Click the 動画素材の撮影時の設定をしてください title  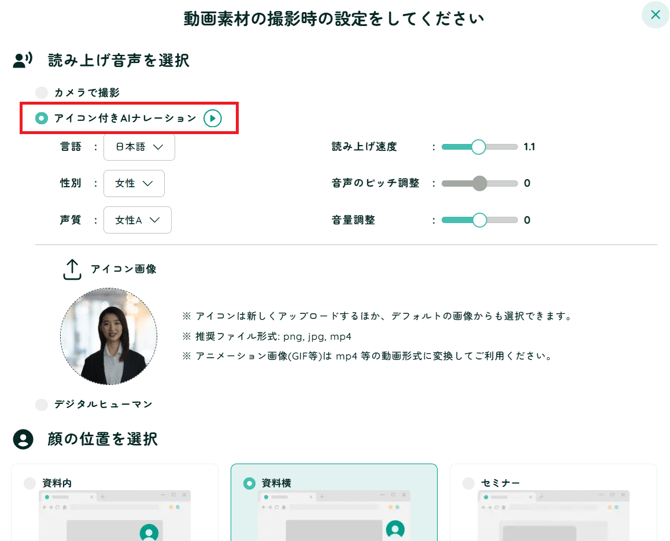[334, 19]
